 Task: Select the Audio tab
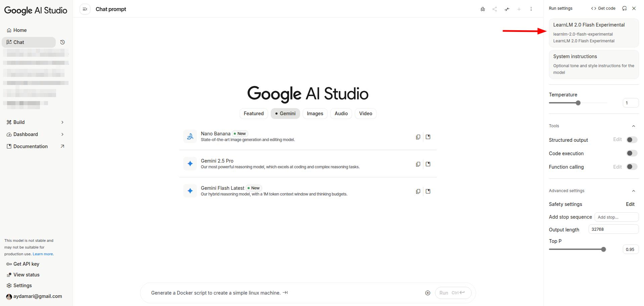click(x=341, y=114)
